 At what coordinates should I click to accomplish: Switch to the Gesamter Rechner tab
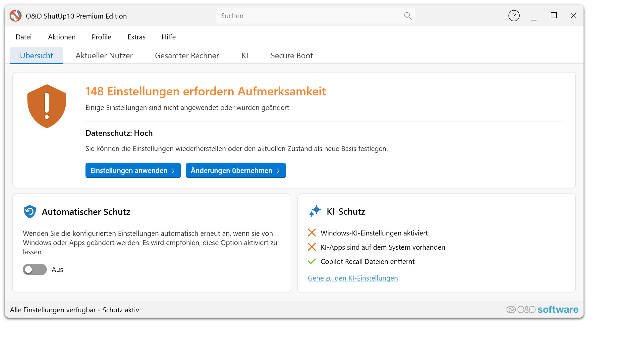(187, 56)
